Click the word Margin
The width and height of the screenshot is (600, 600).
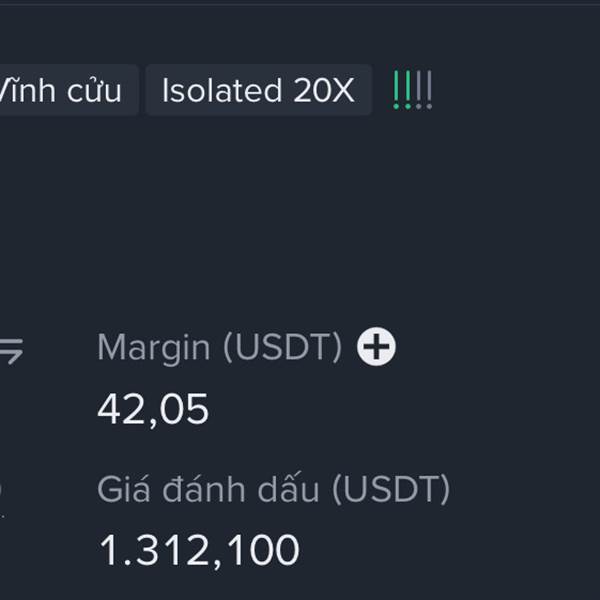(x=154, y=348)
